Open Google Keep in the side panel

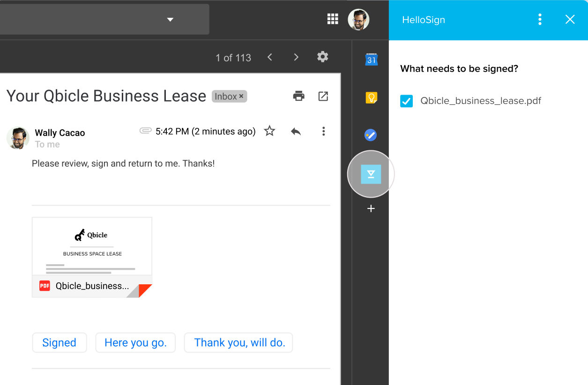tap(371, 97)
